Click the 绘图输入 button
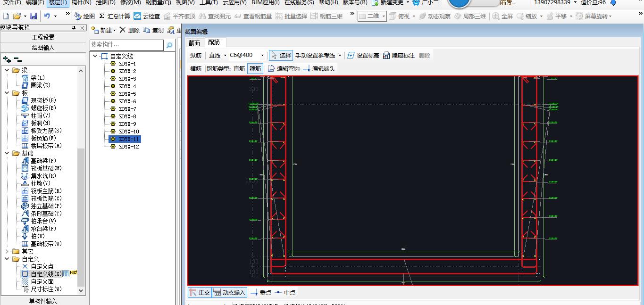Screen dimensions: 644x305 tap(43, 48)
